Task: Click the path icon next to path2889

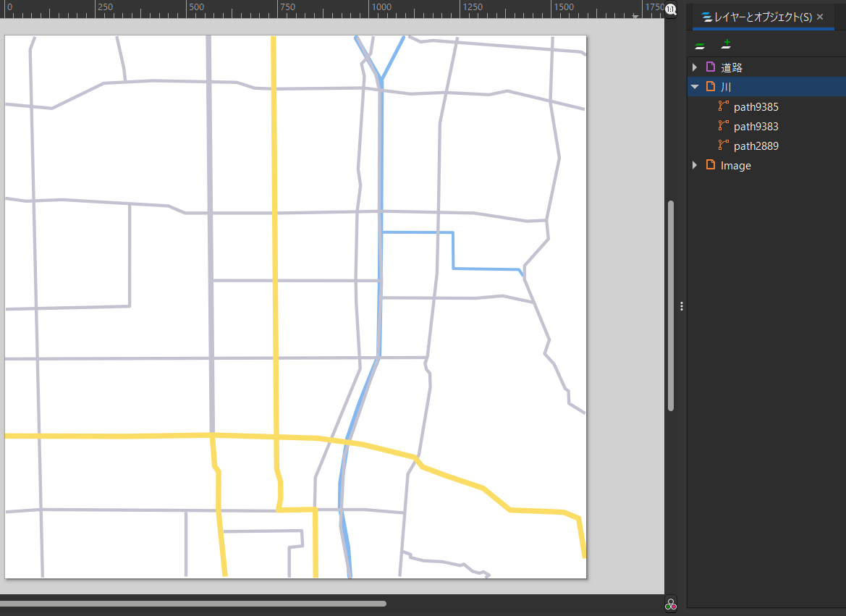Action: click(722, 145)
